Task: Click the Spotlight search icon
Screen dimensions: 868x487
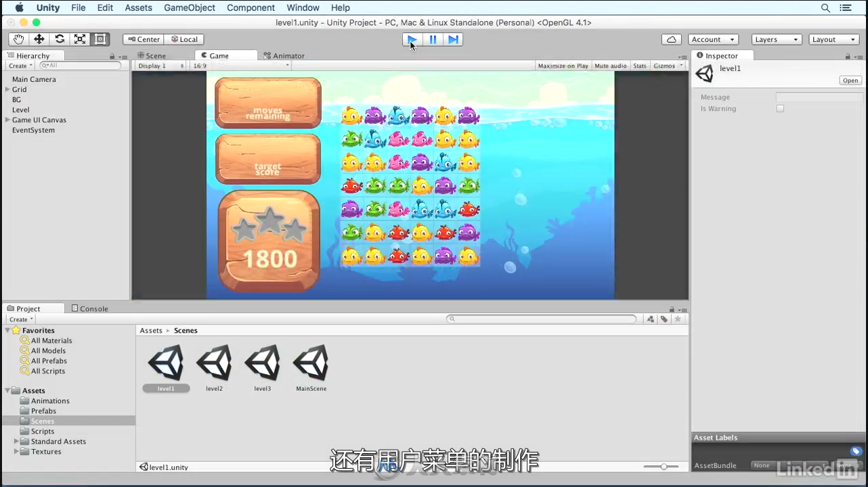Action: (x=825, y=7)
